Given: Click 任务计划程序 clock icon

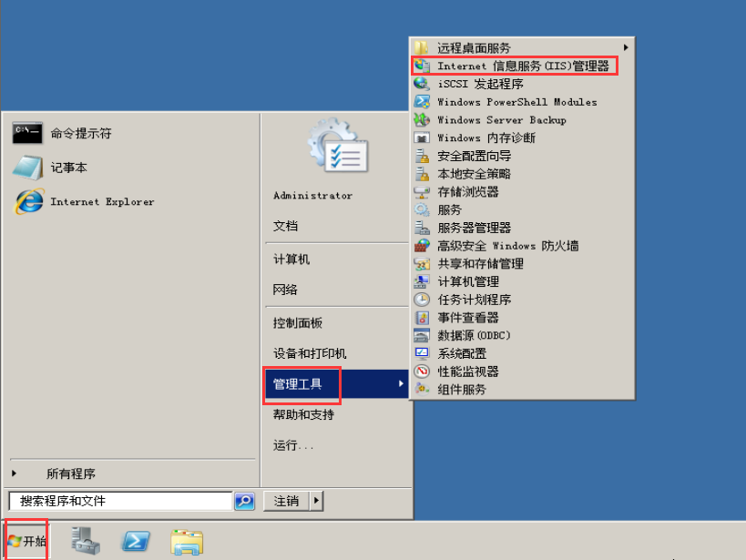Looking at the screenshot, I should pos(422,300).
